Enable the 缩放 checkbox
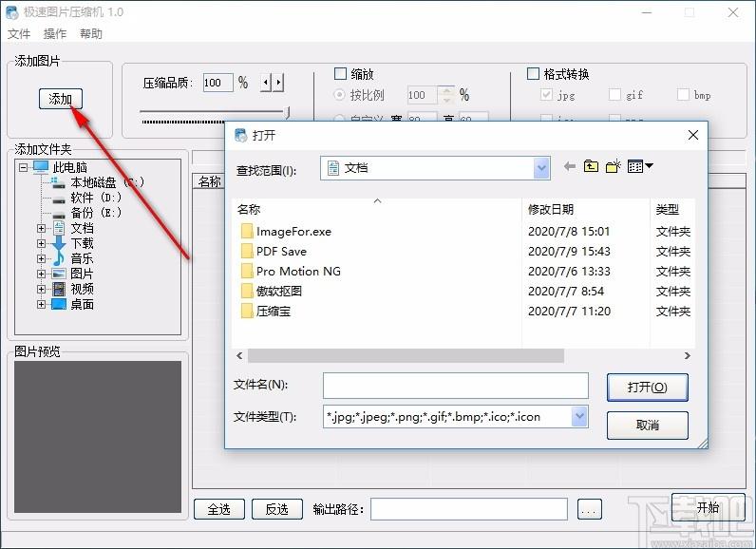Viewport: 756px width, 549px height. click(x=340, y=74)
